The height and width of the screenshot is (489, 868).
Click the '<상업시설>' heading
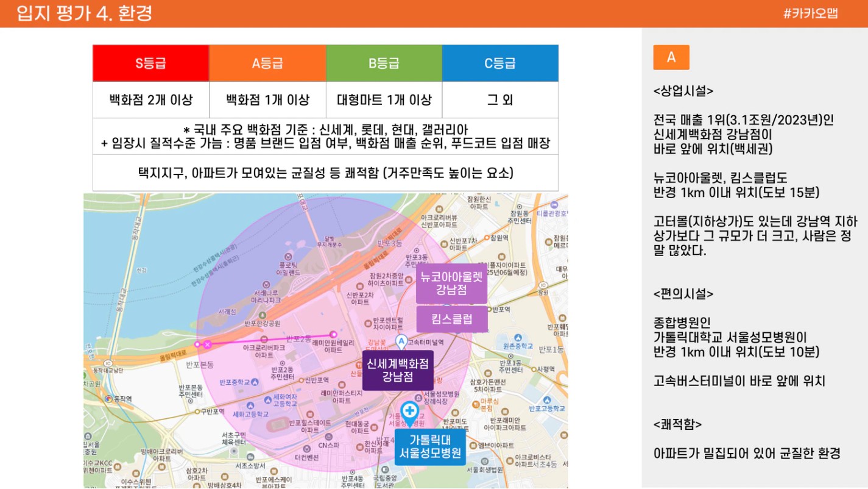pos(683,91)
